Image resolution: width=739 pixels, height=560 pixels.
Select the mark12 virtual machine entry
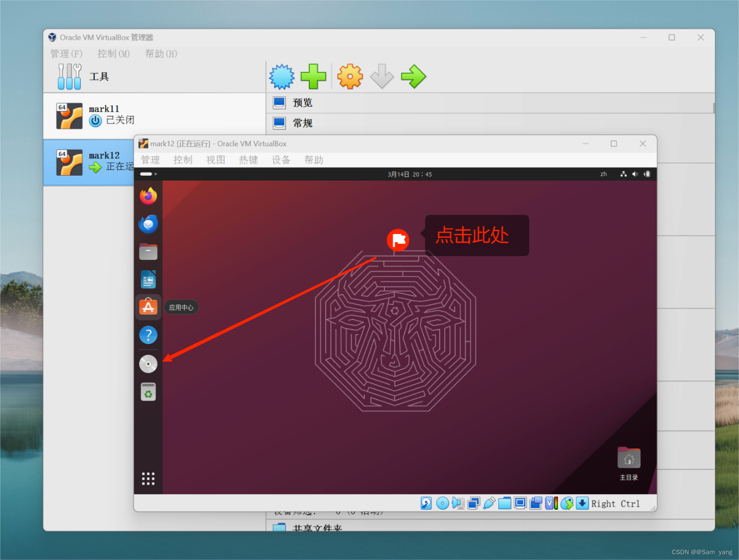[x=89, y=163]
